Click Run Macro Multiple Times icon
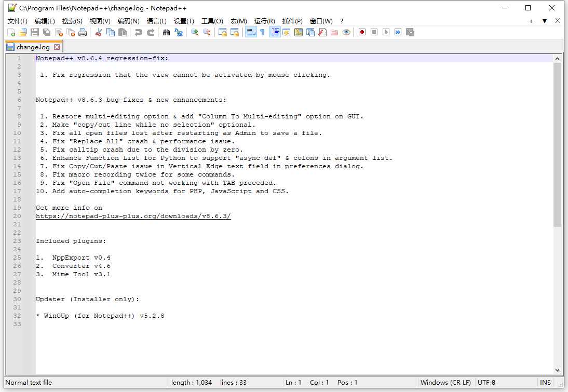Image resolution: width=568 pixels, height=392 pixels. pos(398,32)
